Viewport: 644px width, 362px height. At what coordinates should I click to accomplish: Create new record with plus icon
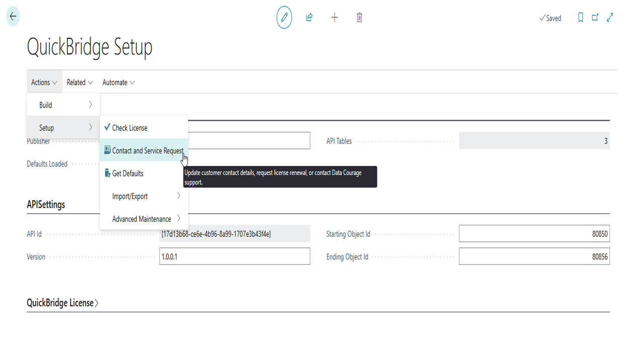(x=335, y=18)
